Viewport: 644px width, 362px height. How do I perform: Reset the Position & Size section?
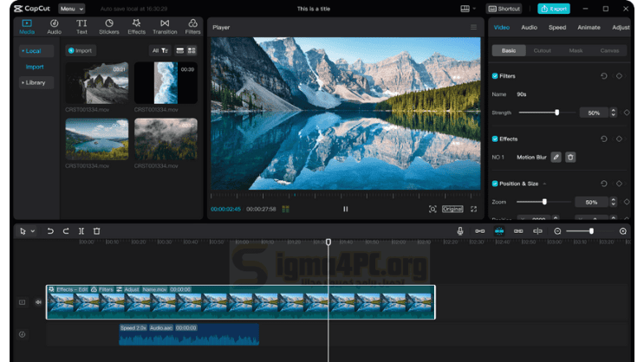pos(604,184)
